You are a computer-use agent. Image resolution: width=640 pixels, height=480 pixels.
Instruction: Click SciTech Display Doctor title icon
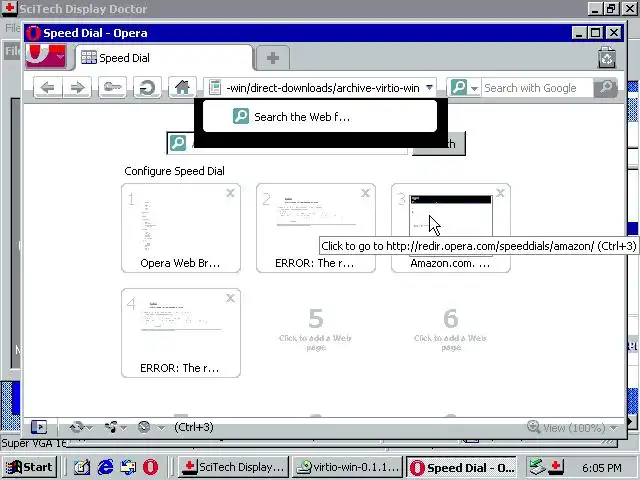[9, 8]
